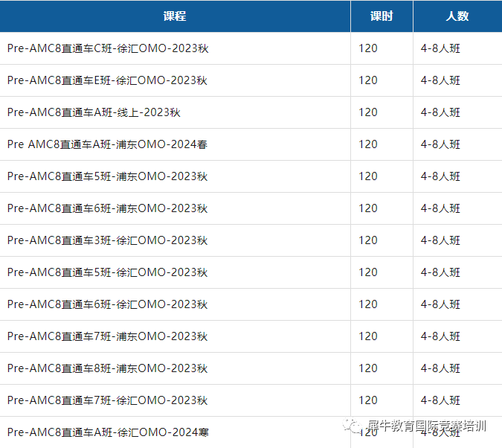
Task: Select Pre-AMC8直通车6班-浦东OMO-2023秋 row
Action: pyautogui.click(x=107, y=208)
